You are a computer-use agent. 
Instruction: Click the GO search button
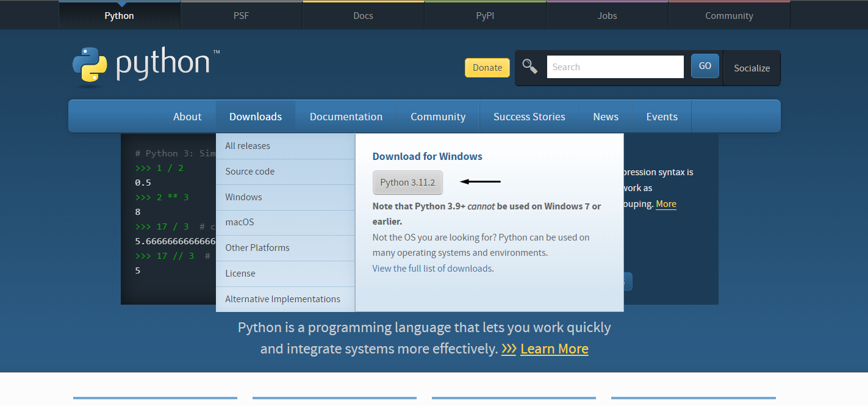pyautogui.click(x=705, y=65)
